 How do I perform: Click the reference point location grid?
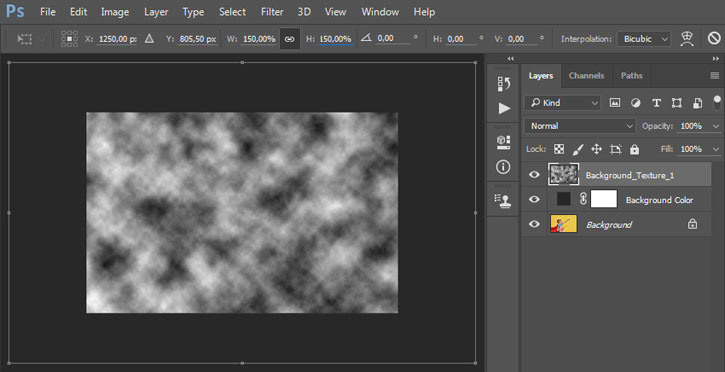coord(69,39)
